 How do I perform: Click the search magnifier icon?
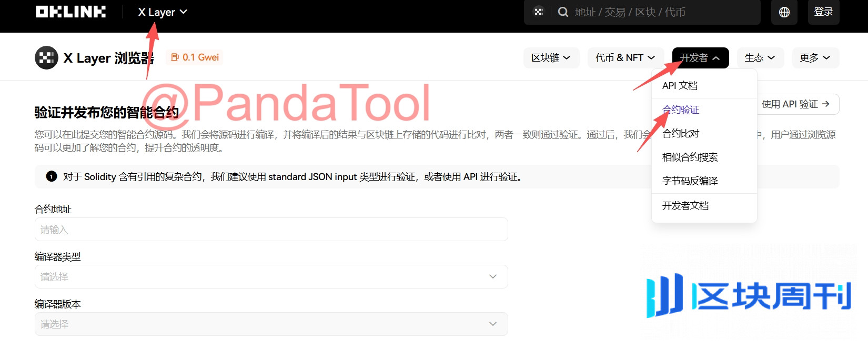(563, 12)
